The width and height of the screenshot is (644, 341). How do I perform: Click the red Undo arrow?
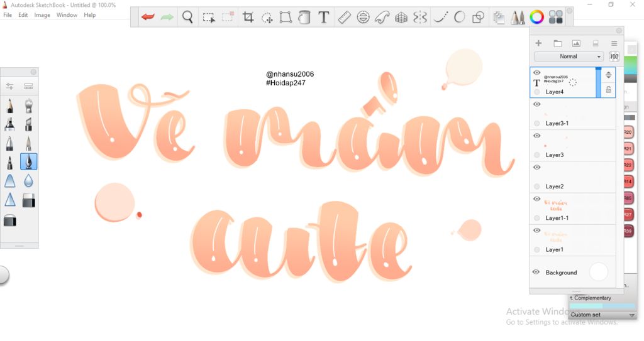[148, 17]
